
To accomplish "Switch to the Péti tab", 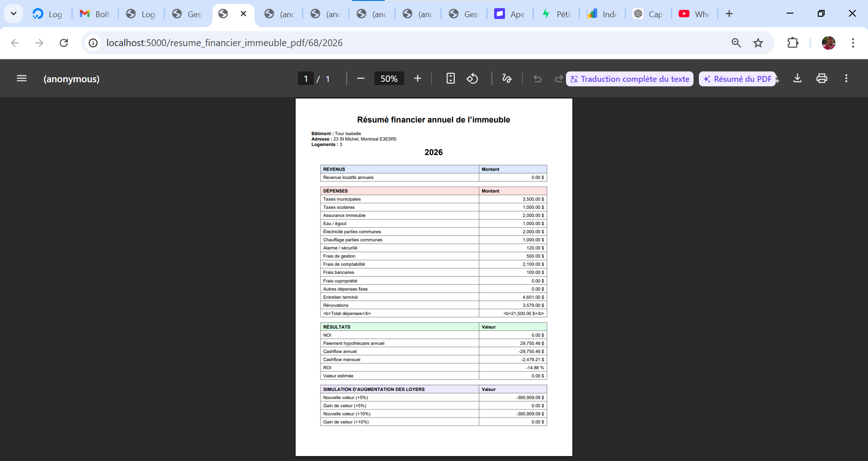I will click(x=556, y=14).
